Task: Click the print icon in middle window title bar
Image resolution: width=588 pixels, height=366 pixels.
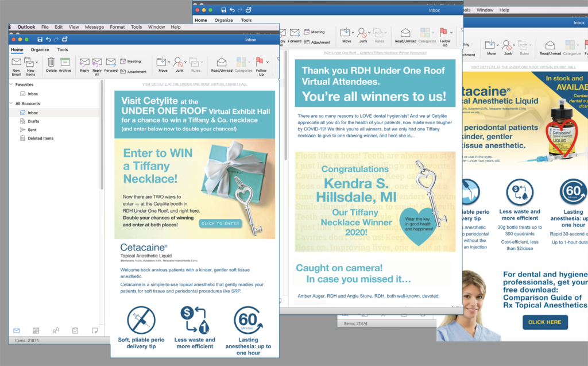Action: click(248, 10)
